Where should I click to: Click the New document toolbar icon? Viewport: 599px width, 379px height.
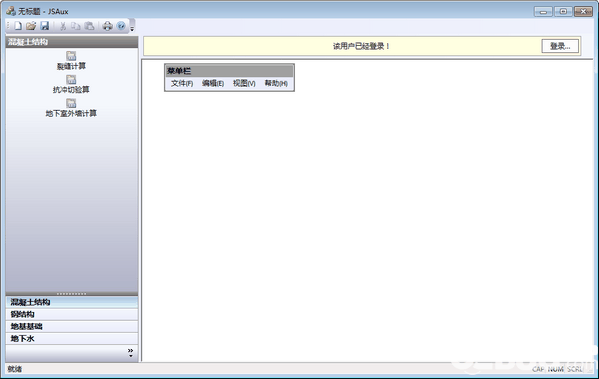18,26
